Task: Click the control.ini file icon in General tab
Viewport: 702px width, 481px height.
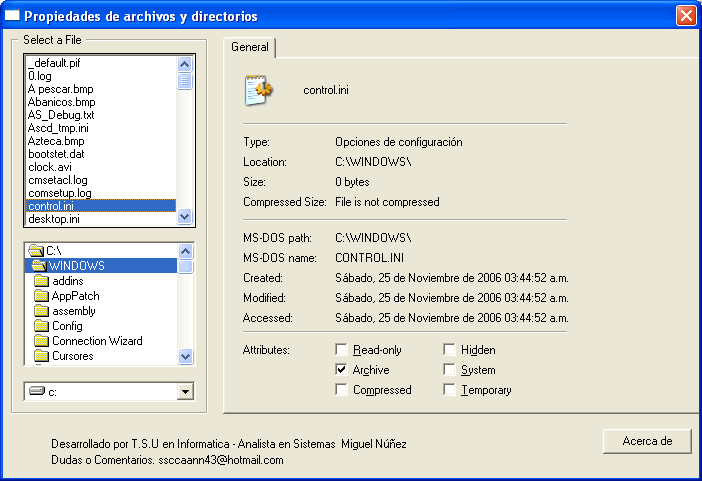Action: coord(259,90)
